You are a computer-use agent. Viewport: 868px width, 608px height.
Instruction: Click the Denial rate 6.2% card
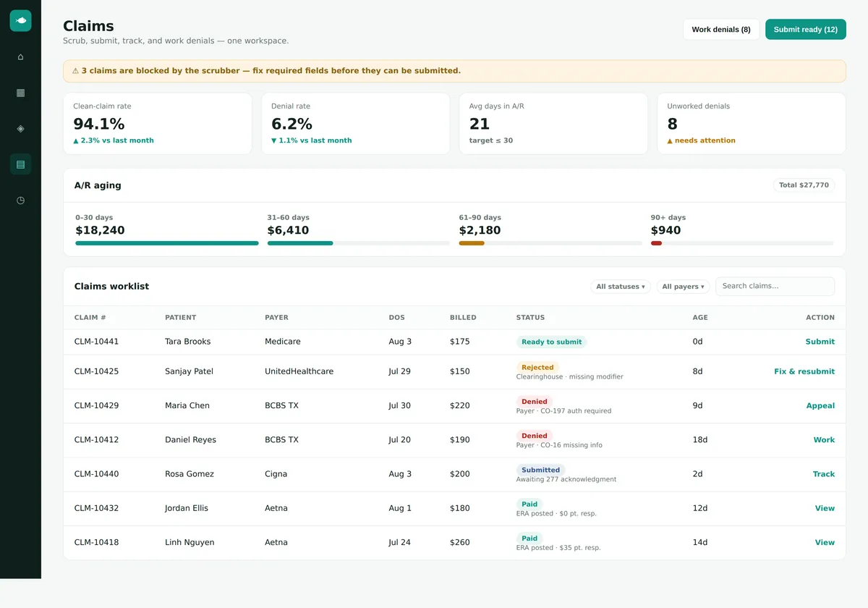pos(355,123)
